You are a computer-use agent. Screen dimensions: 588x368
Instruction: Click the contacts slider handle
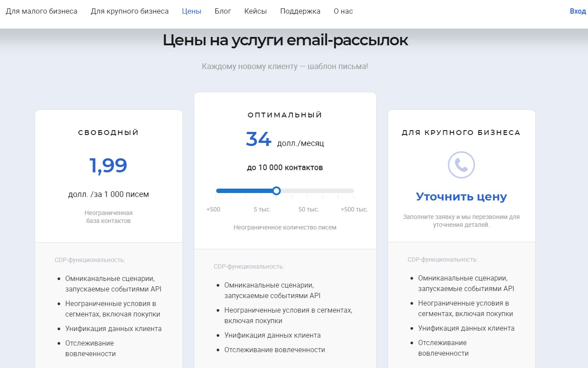276,191
